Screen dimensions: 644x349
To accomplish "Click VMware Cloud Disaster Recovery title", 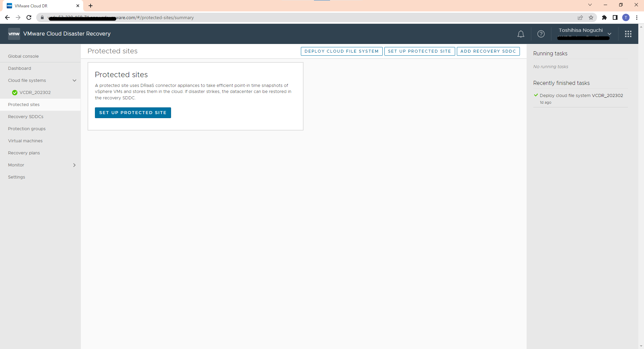I will [67, 34].
